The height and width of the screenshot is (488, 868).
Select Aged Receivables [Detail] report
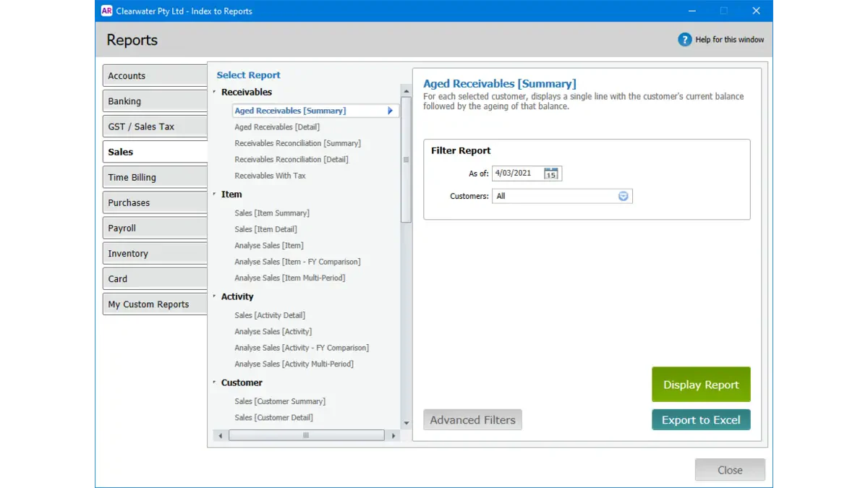click(x=277, y=127)
